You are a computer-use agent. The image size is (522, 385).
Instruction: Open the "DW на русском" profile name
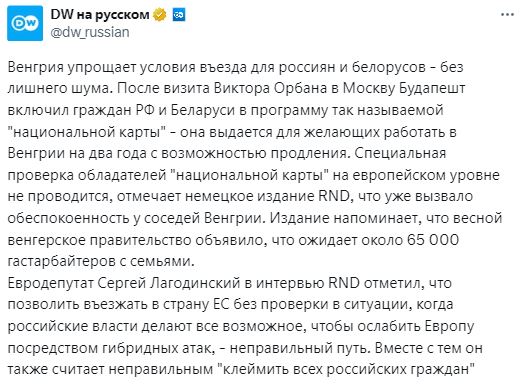tap(100, 15)
